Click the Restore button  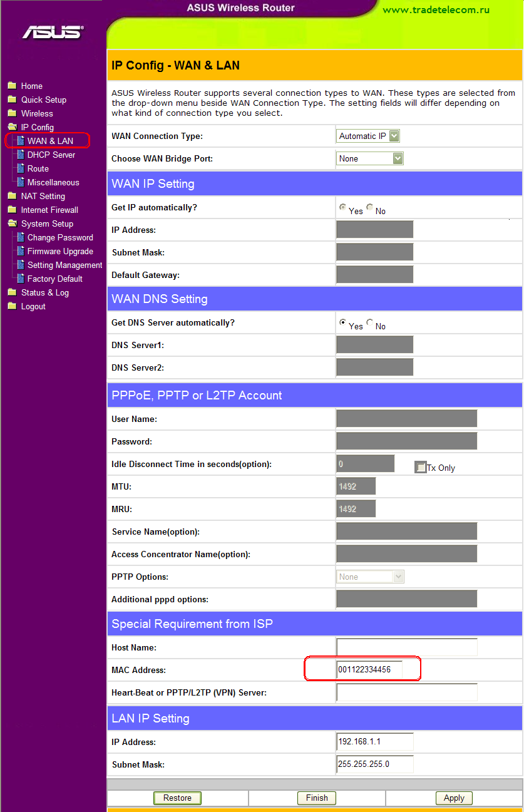[x=177, y=798]
